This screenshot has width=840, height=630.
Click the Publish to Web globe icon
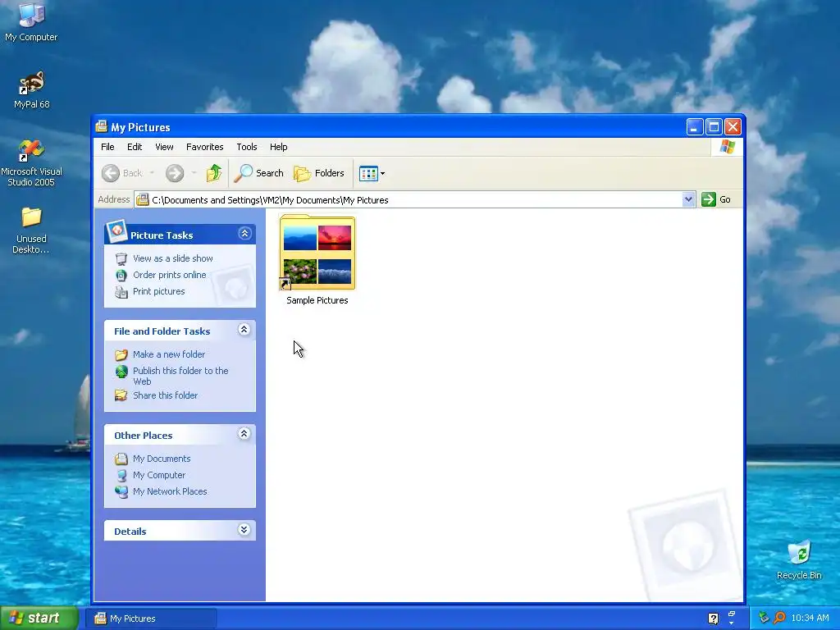point(121,372)
